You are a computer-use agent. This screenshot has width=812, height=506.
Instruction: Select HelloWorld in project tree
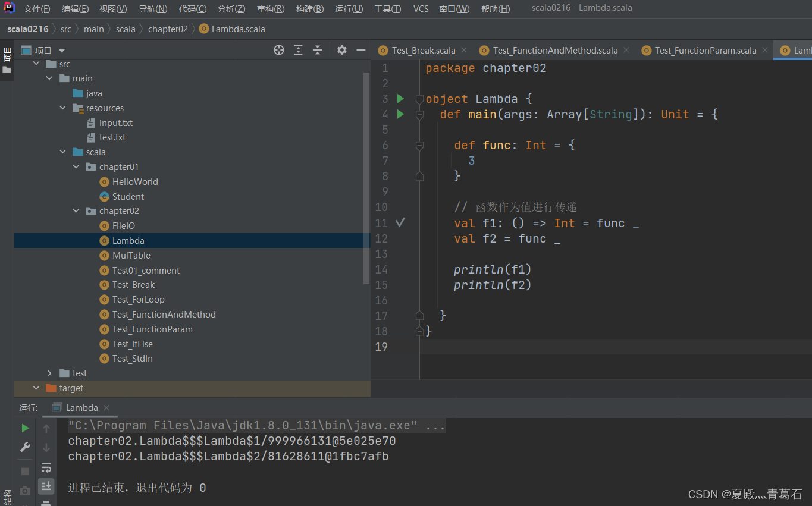tap(129, 182)
